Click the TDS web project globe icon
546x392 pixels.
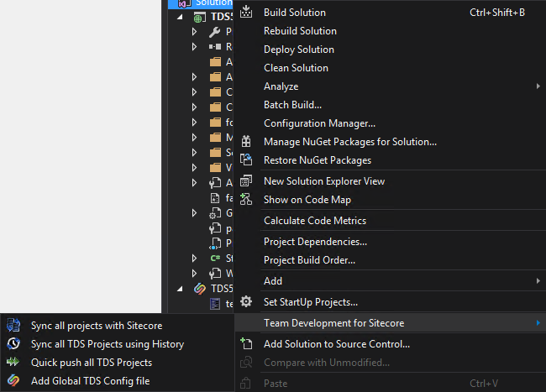pyautogui.click(x=200, y=17)
